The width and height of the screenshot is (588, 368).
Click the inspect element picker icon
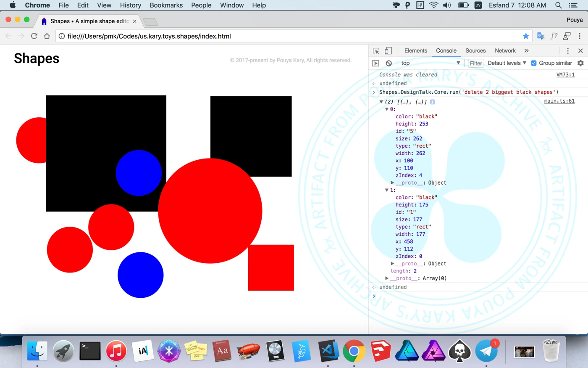click(x=376, y=51)
